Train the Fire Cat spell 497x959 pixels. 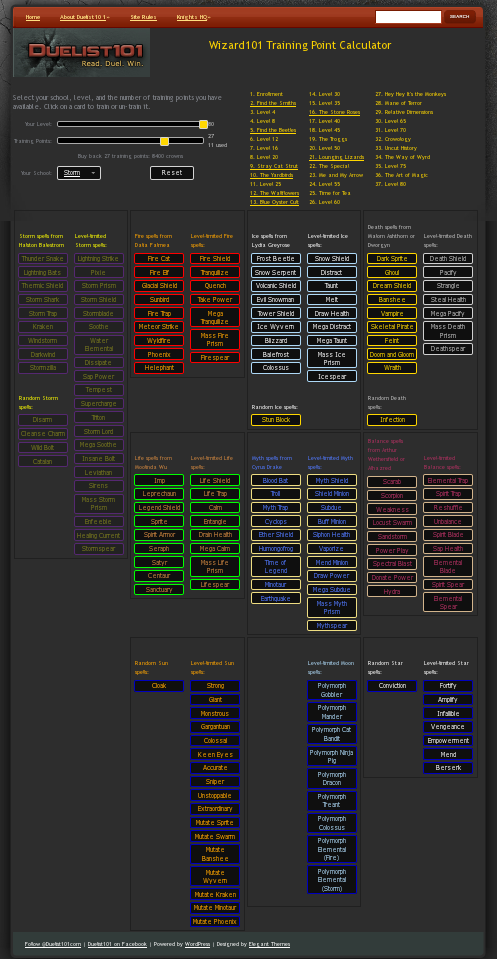pos(159,259)
